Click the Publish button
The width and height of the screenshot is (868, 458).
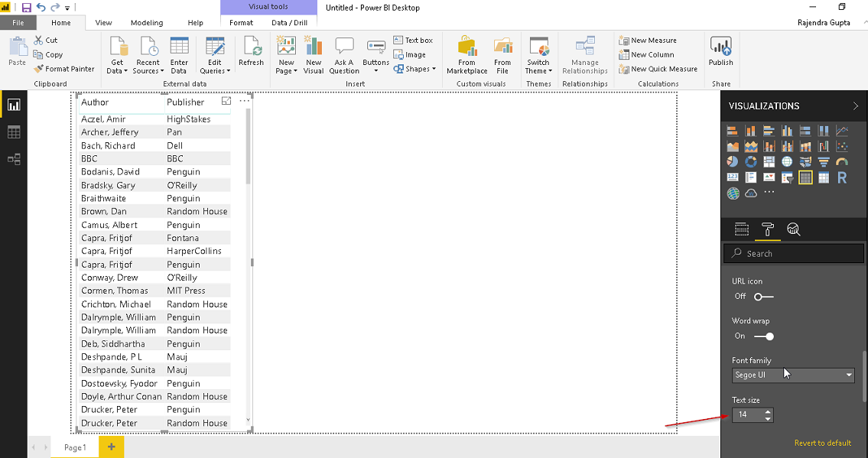[720, 53]
